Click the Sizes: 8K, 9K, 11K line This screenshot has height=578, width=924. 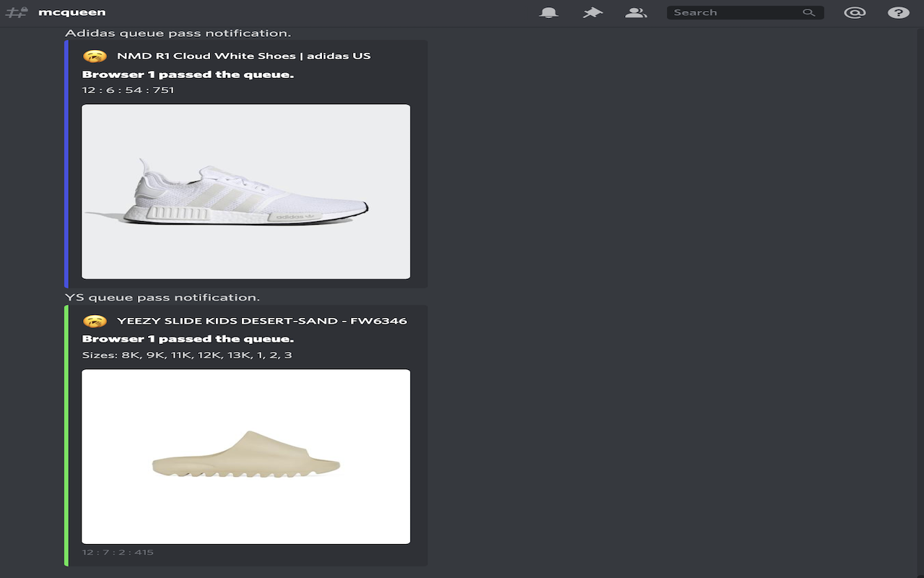click(x=187, y=355)
